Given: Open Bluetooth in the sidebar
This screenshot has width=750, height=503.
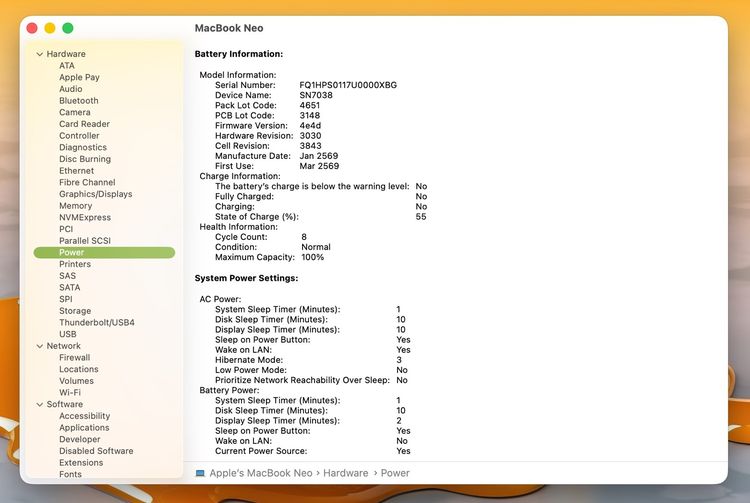Looking at the screenshot, I should [78, 100].
